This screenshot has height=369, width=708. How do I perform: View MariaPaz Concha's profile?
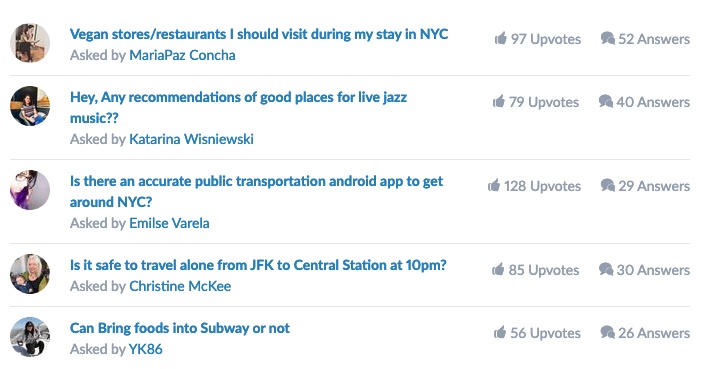[x=182, y=55]
